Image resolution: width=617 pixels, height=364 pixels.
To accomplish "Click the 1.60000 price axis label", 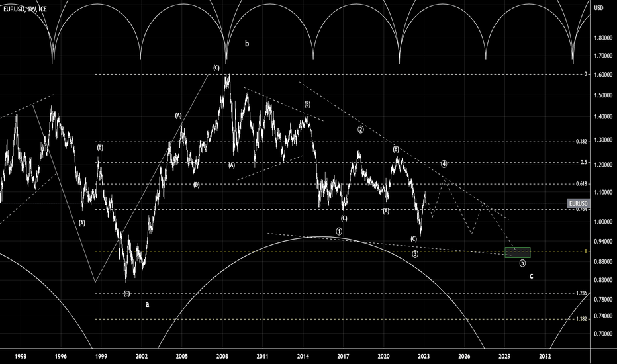I will [x=603, y=74].
